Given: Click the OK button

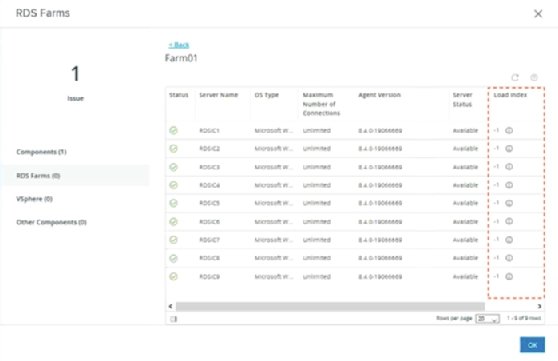Looking at the screenshot, I should [x=532, y=345].
